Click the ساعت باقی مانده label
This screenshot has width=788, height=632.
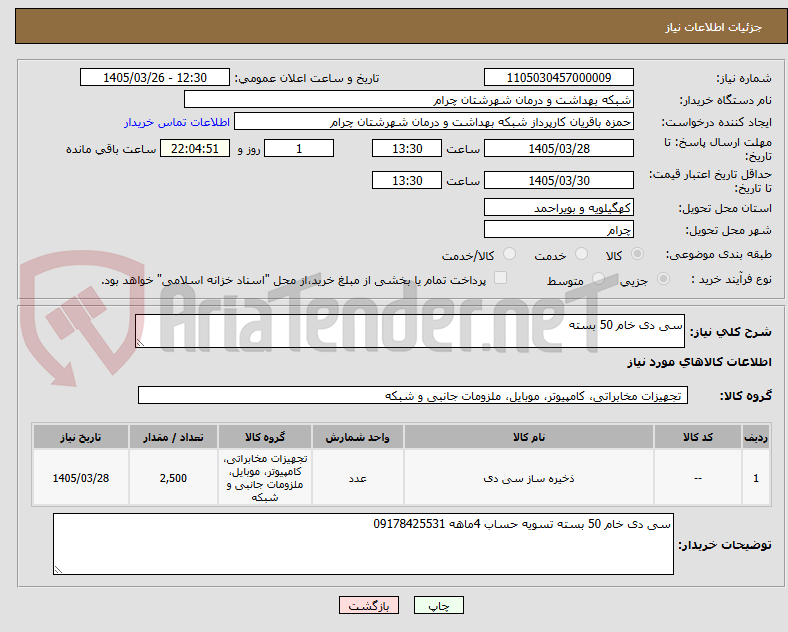[111, 149]
